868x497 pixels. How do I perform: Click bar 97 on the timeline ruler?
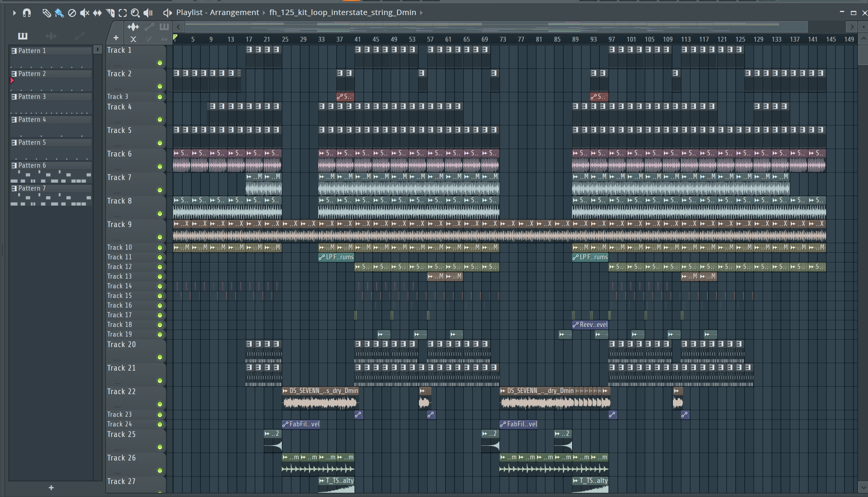pos(612,39)
